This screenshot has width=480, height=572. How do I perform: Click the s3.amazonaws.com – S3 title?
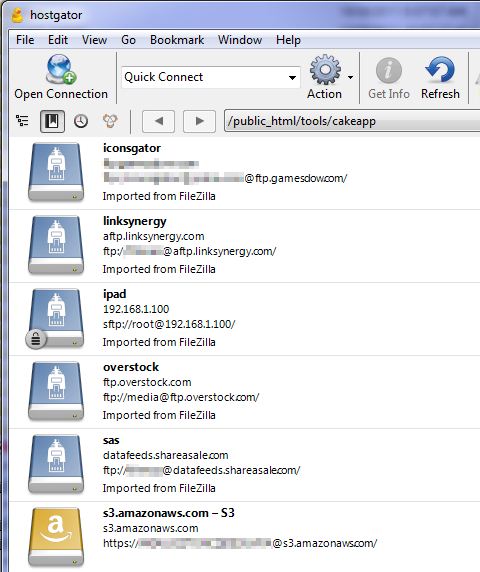coord(169,513)
